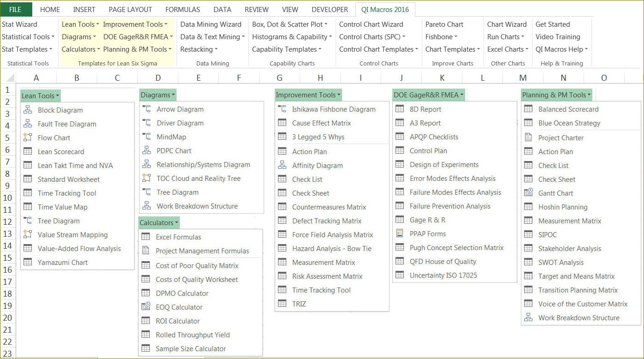The image size is (644, 359).
Task: Open the Fishbone dropdown
Action: tap(442, 36)
